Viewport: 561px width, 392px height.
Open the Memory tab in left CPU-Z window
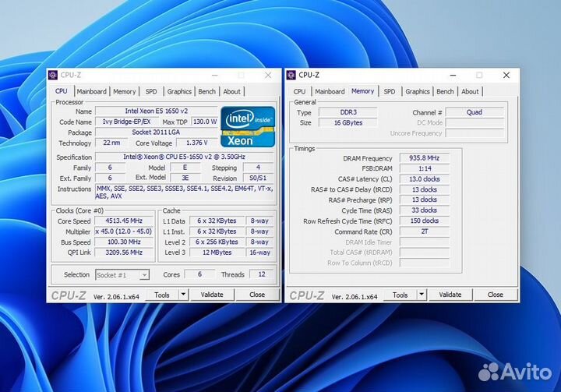[124, 92]
